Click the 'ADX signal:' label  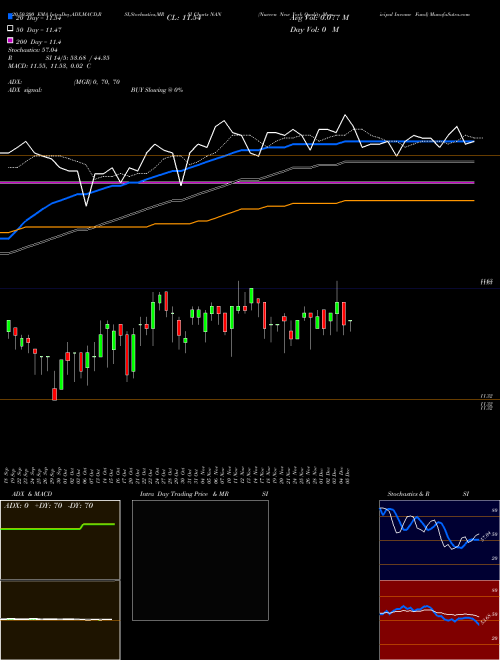25,90
